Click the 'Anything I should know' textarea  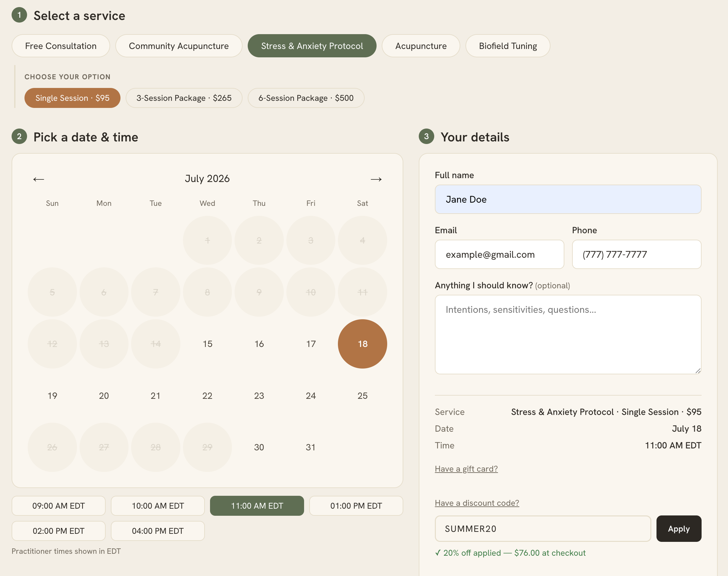coord(568,334)
